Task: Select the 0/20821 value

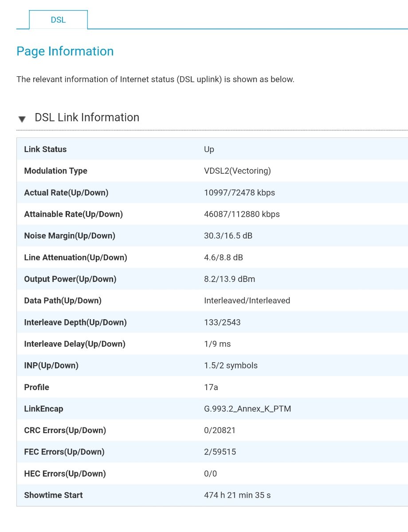Action: 220,430
